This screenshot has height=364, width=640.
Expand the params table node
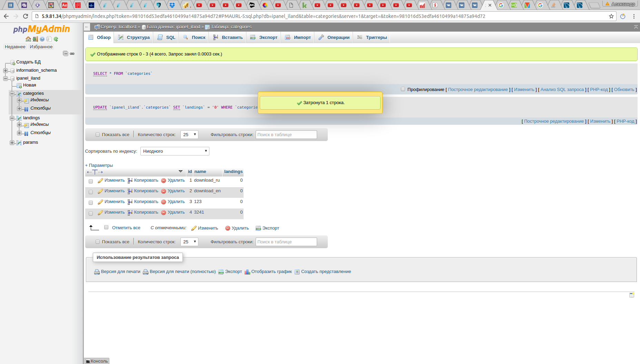point(12,143)
